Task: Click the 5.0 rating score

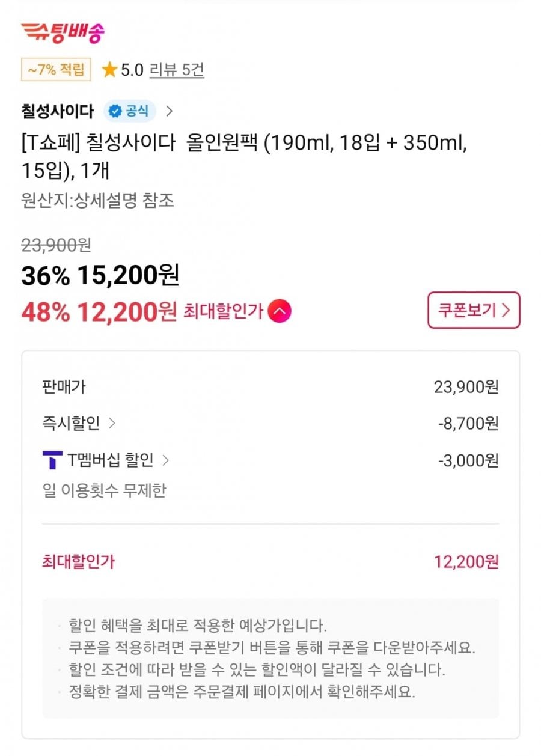Action: 132,70
